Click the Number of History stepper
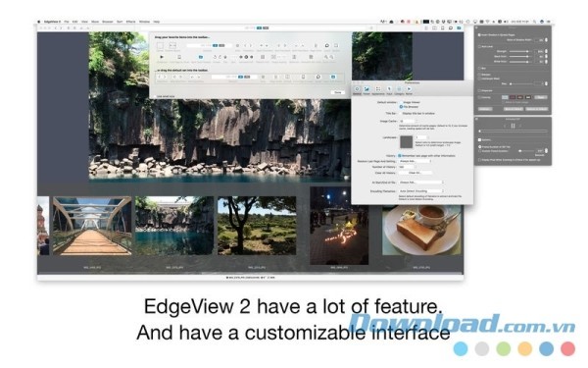Image resolution: width=588 pixels, height=368 pixels. tap(416, 167)
